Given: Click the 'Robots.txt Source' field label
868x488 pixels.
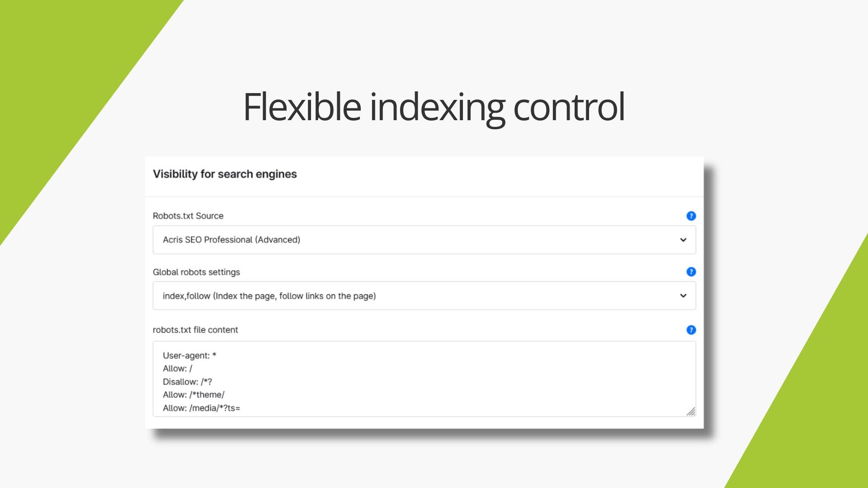Looking at the screenshot, I should point(188,216).
